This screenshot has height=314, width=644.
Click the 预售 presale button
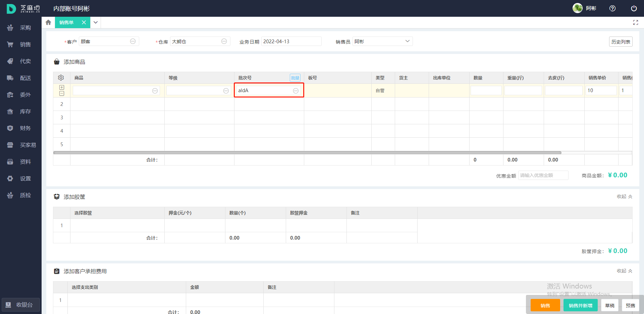(631, 306)
